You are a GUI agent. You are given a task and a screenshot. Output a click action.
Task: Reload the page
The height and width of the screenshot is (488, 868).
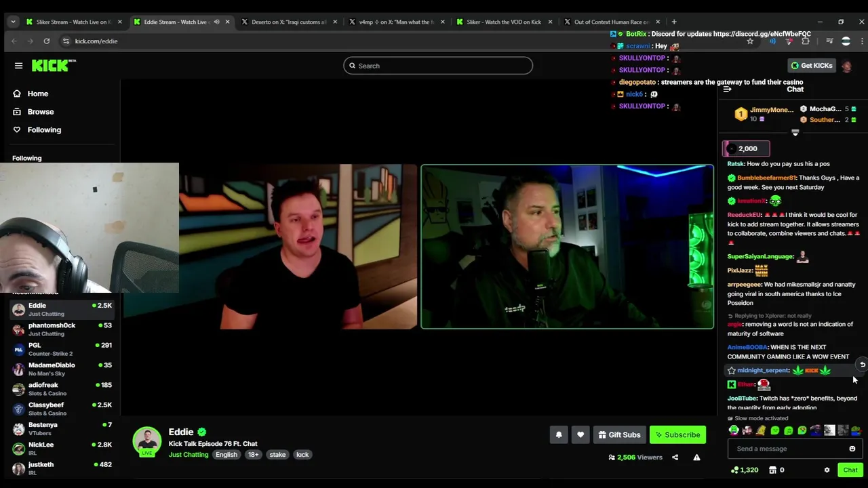click(x=47, y=41)
